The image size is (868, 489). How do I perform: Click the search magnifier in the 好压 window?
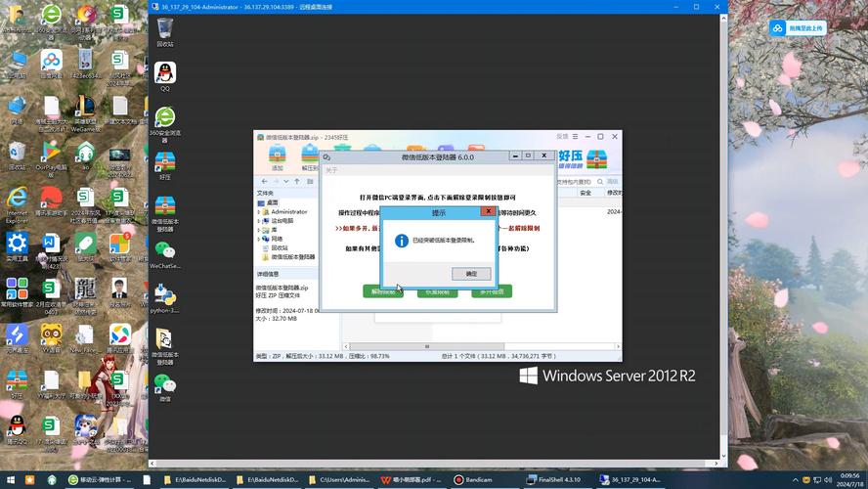coord(600,182)
